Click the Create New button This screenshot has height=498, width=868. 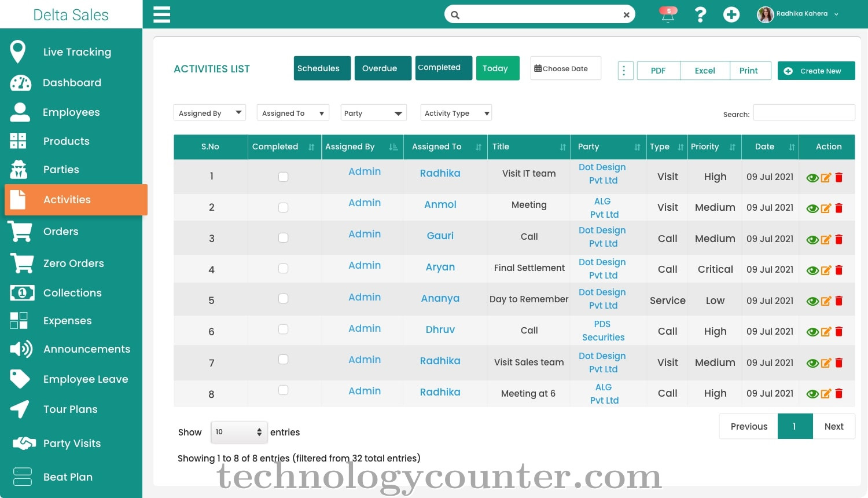[816, 71]
